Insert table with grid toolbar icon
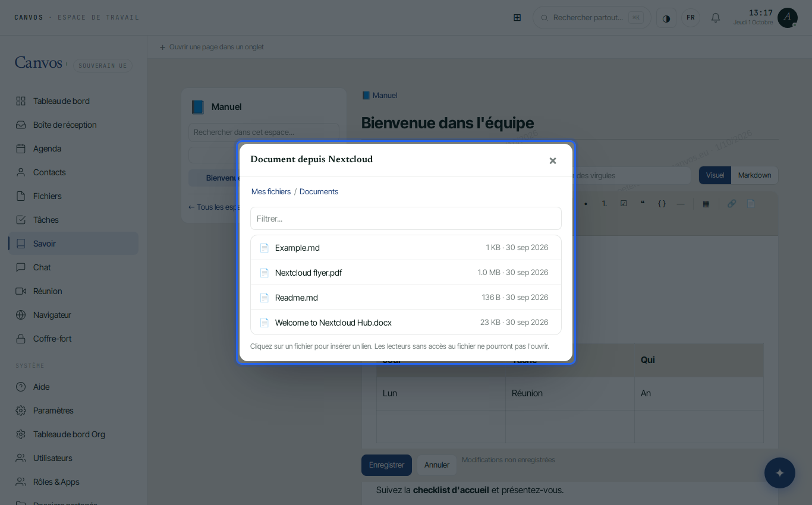 pyautogui.click(x=706, y=204)
